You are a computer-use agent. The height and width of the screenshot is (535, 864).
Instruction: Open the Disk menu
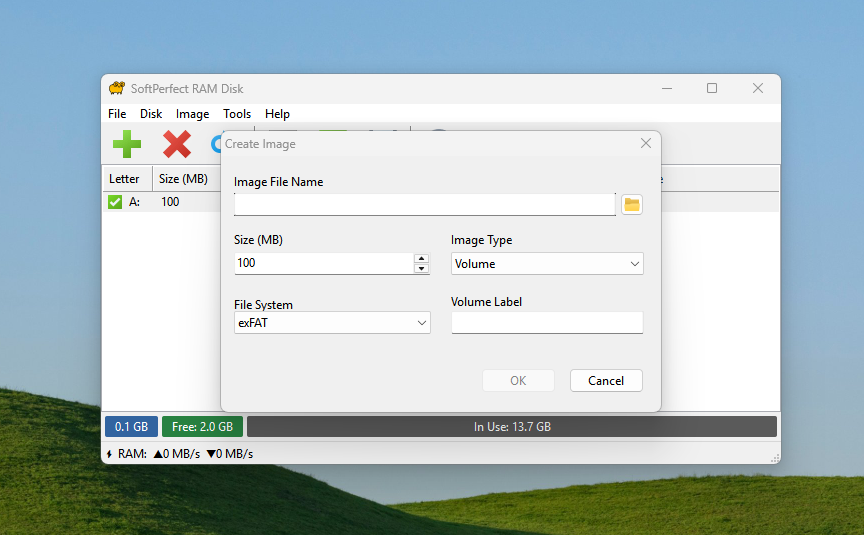coord(151,114)
